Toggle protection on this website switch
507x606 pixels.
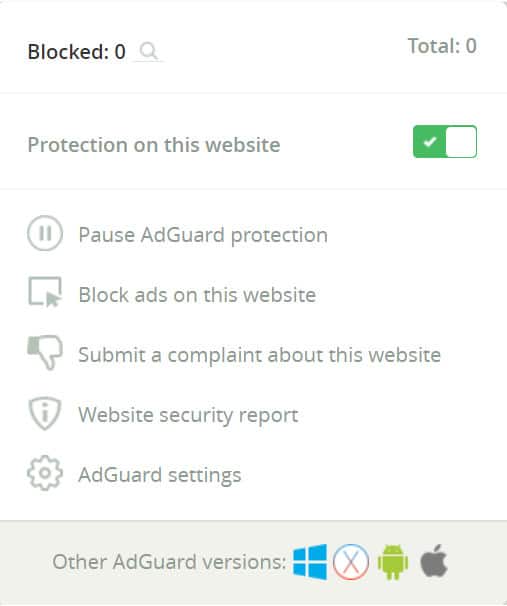point(445,141)
